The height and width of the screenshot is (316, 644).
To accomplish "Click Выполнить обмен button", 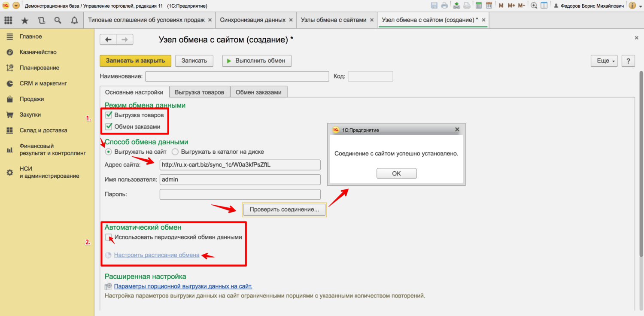I will coord(257,61).
